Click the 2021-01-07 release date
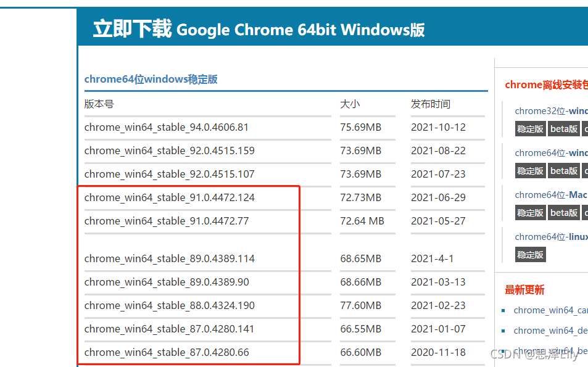Viewport: 588px width, 367px height. pos(438,329)
